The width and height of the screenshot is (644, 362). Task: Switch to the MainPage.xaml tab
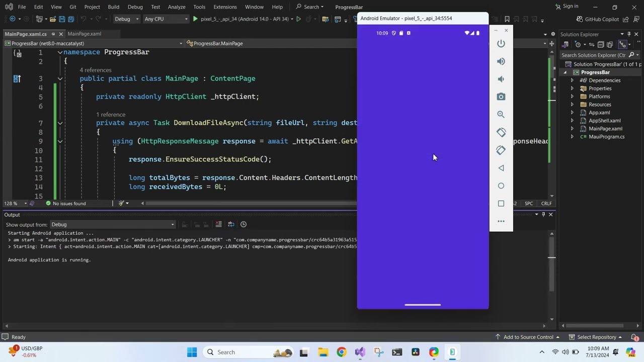pyautogui.click(x=84, y=34)
